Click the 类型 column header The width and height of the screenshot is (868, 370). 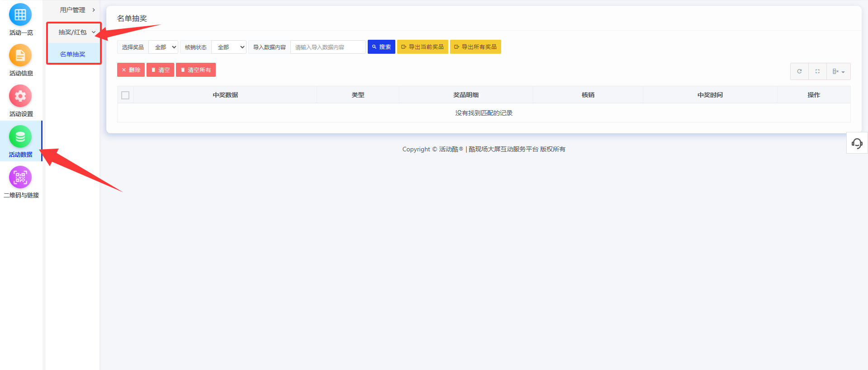[358, 95]
